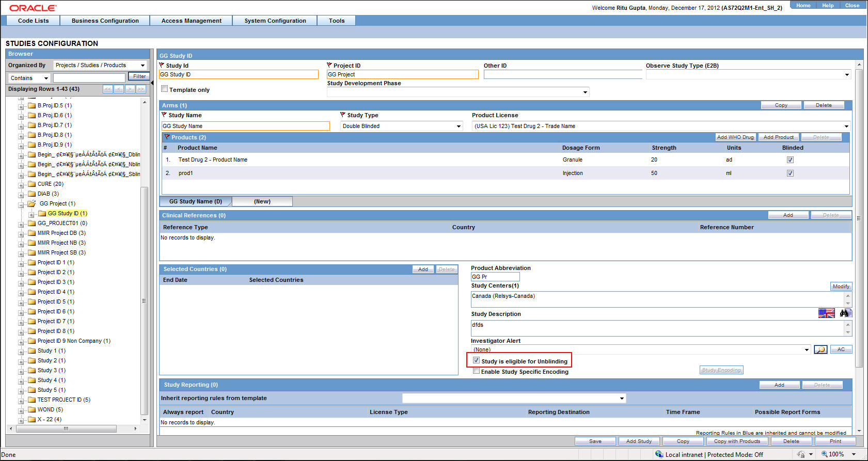Click the CURE (20) folder icon
This screenshot has width=868, height=461.
point(32,184)
